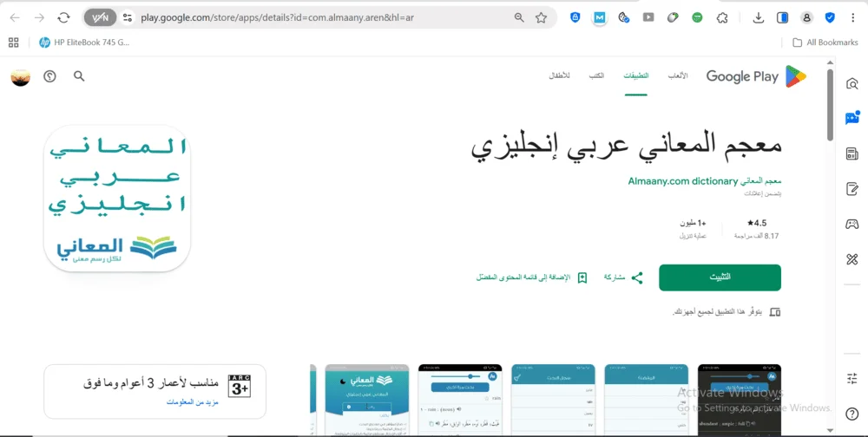Click the zoom magnifier icon in address bar
This screenshot has height=437, width=868.
519,17
